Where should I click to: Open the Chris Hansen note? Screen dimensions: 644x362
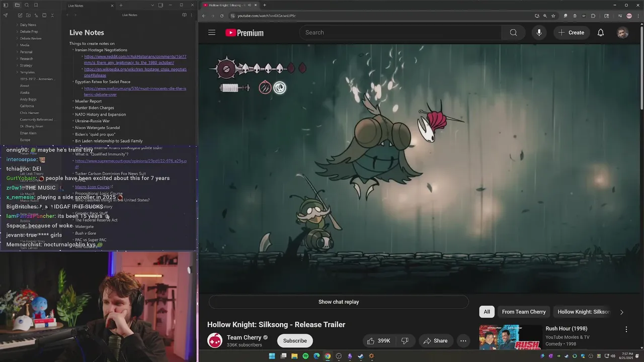[29, 113]
